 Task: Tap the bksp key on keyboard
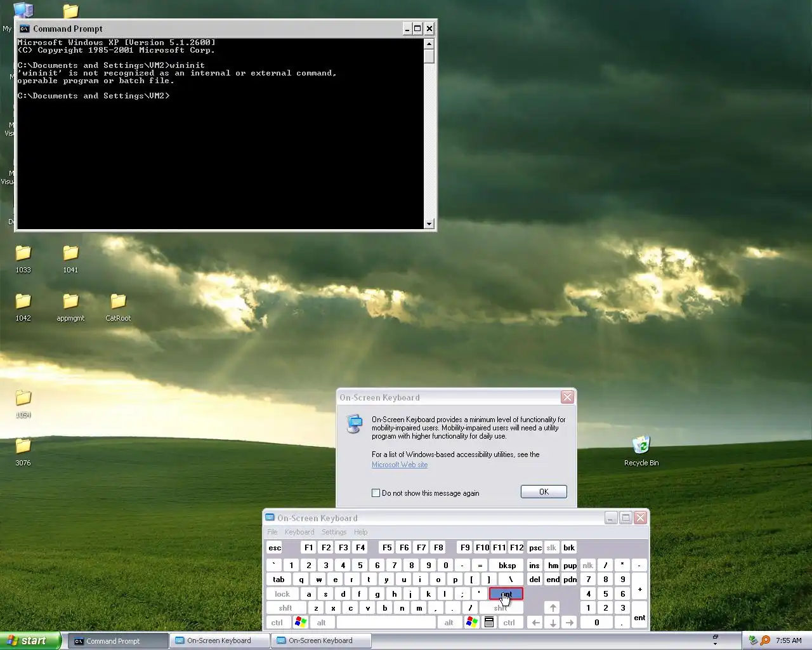click(x=507, y=565)
